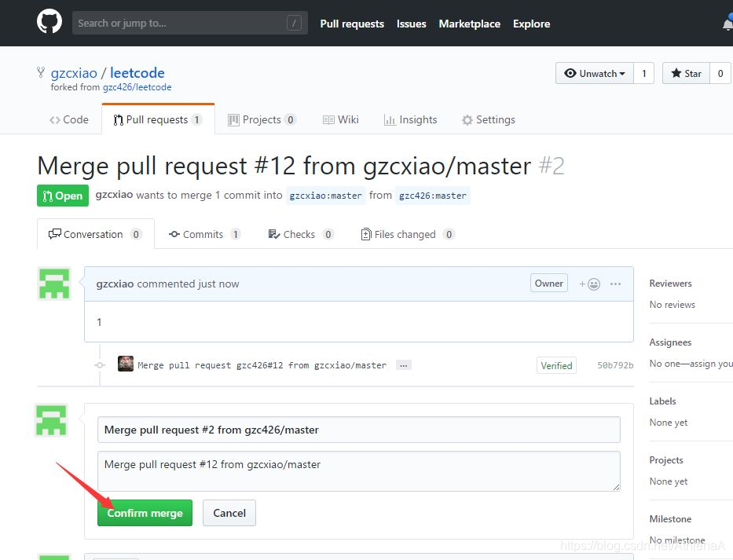The width and height of the screenshot is (733, 560).
Task: Open commit Merge pull request gzc426#12 message
Action: tap(262, 365)
